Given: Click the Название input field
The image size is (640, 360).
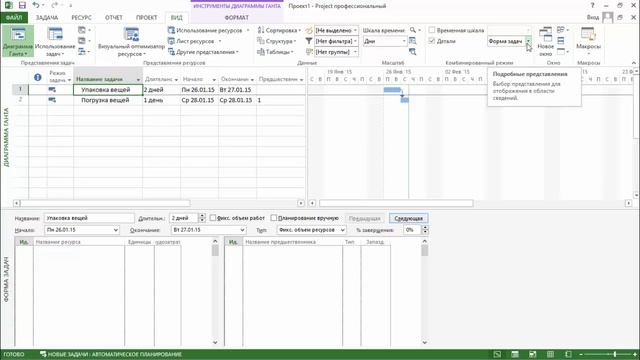Looking at the screenshot, I should pyautogui.click(x=89, y=218).
